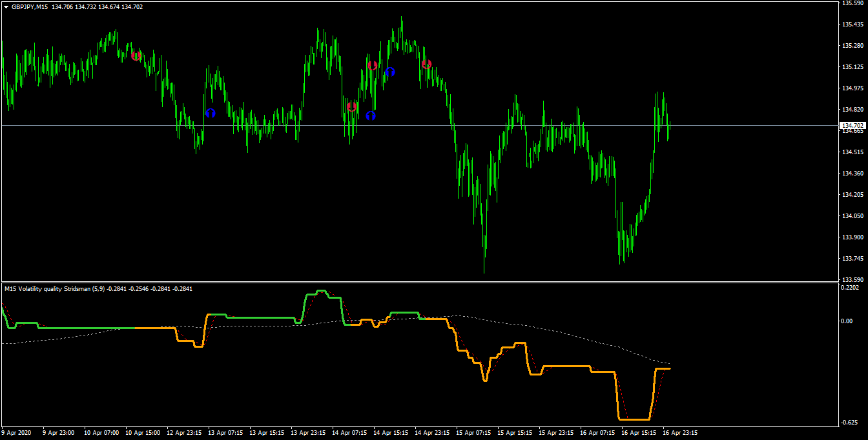Select the highest blue buy arrow on 14 Apr
The width and height of the screenshot is (868, 440).
[x=389, y=72]
